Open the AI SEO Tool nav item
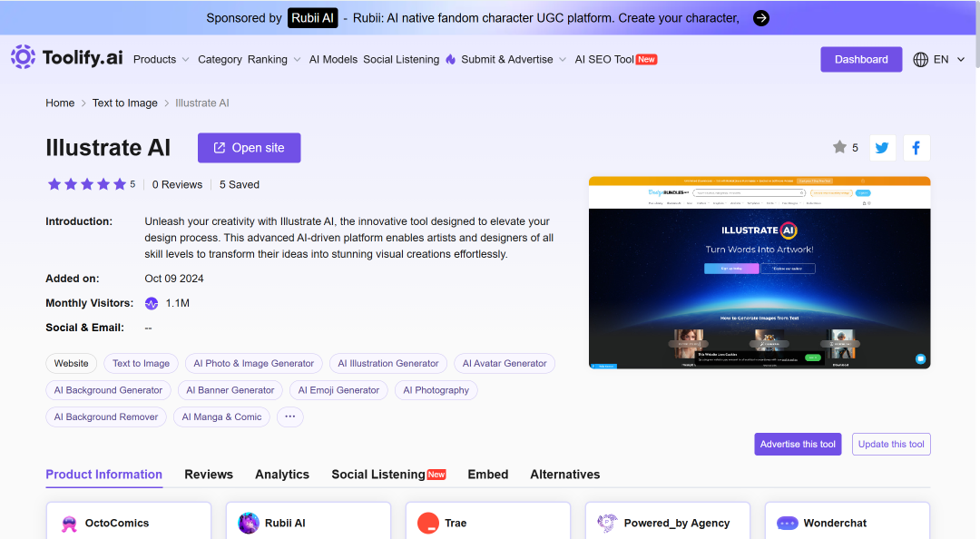 615,59
